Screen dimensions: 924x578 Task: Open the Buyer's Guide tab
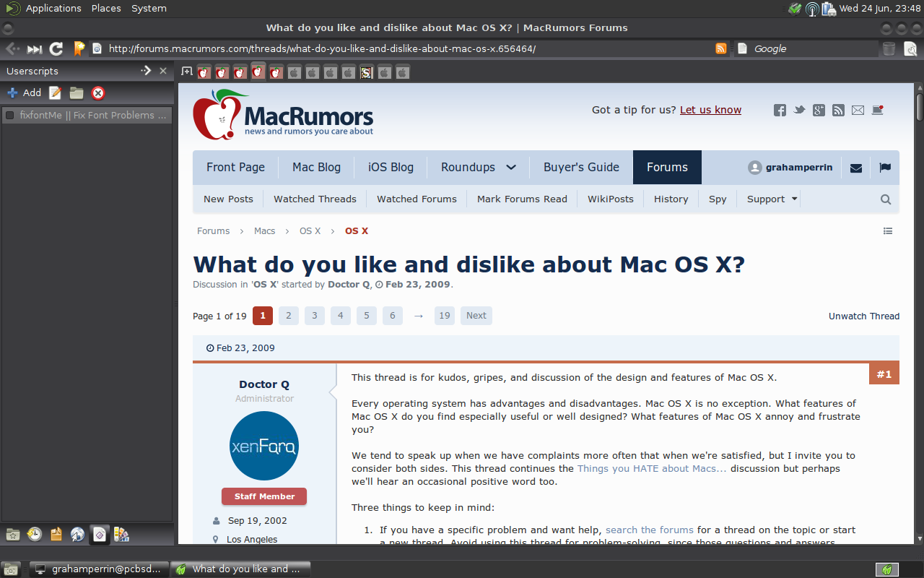(x=581, y=167)
